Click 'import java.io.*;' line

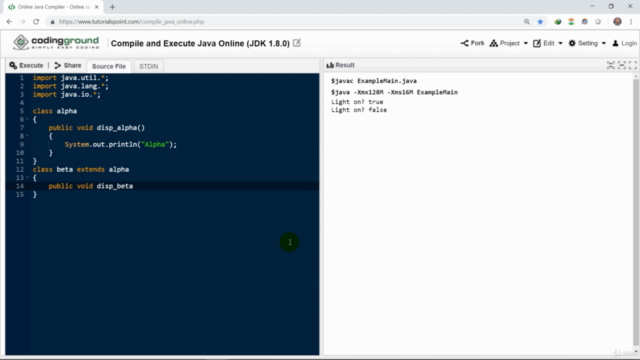(67, 95)
